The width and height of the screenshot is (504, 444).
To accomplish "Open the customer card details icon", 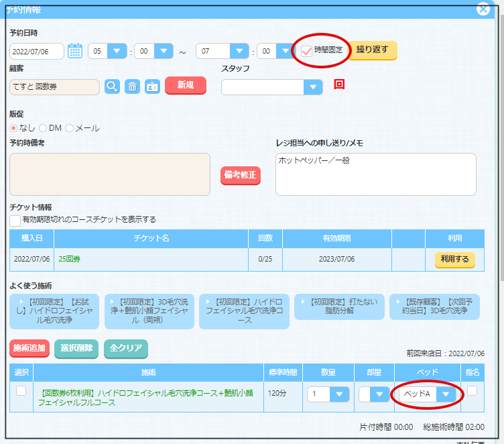I will point(152,87).
